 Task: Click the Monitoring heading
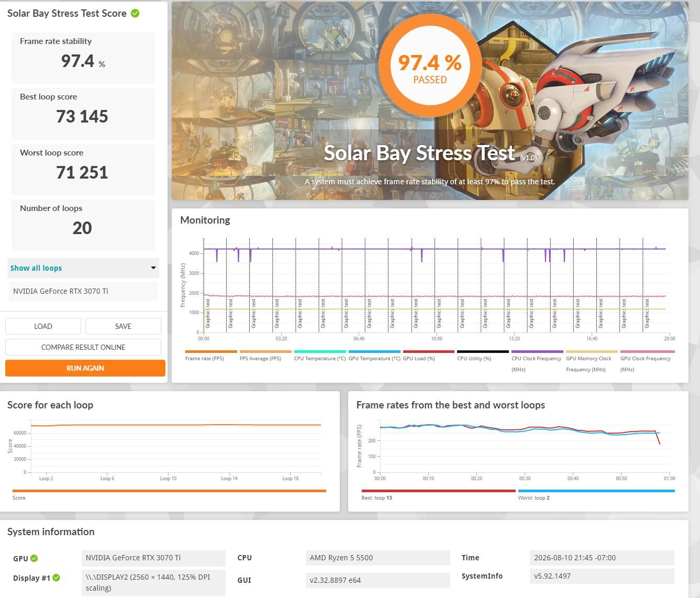[205, 220]
